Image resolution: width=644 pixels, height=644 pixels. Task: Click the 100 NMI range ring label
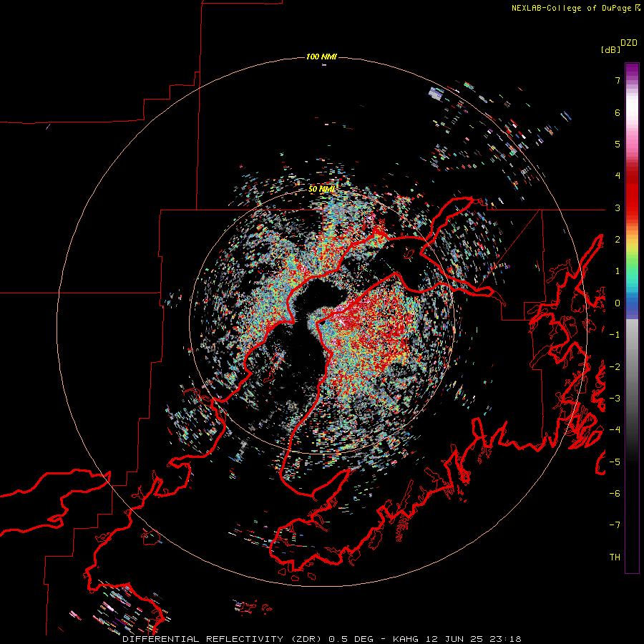point(321,57)
